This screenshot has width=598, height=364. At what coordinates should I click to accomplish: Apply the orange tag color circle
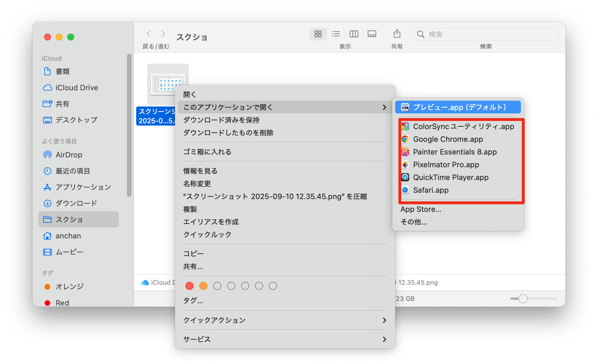click(x=203, y=286)
